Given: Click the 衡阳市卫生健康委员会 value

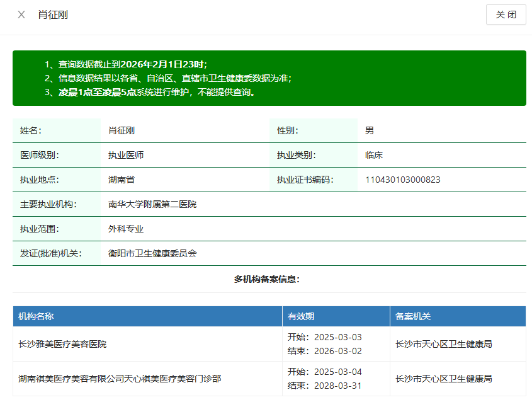Looking at the screenshot, I should 152,253.
